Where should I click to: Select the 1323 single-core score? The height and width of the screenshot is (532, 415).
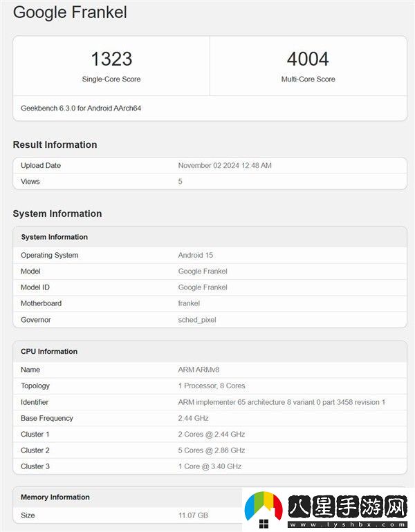111,59
